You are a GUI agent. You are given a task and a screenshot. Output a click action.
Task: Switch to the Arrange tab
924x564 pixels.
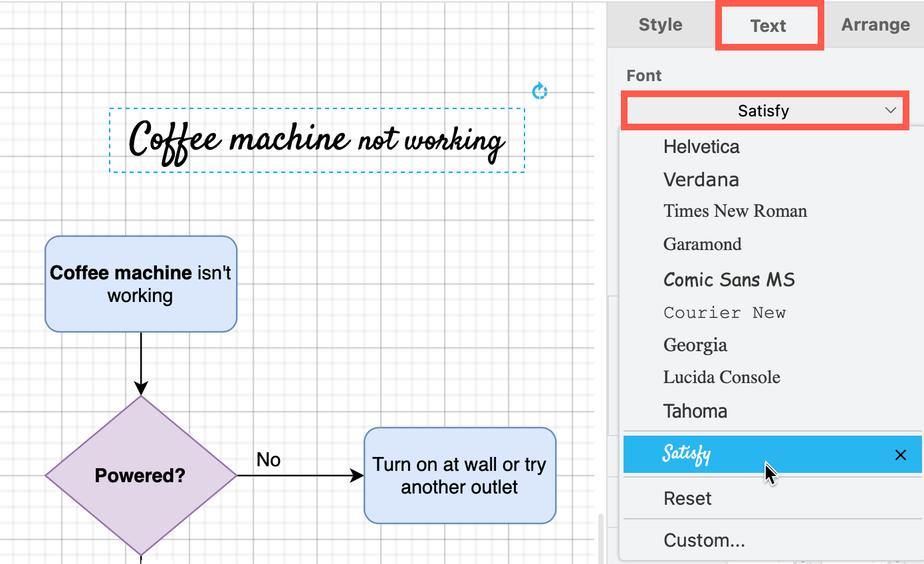pyautogui.click(x=875, y=25)
